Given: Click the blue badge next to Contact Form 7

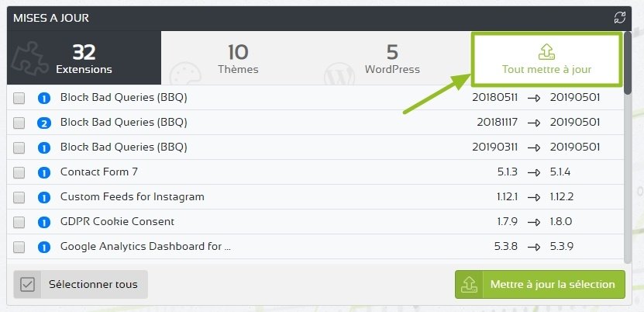Looking at the screenshot, I should tap(44, 172).
